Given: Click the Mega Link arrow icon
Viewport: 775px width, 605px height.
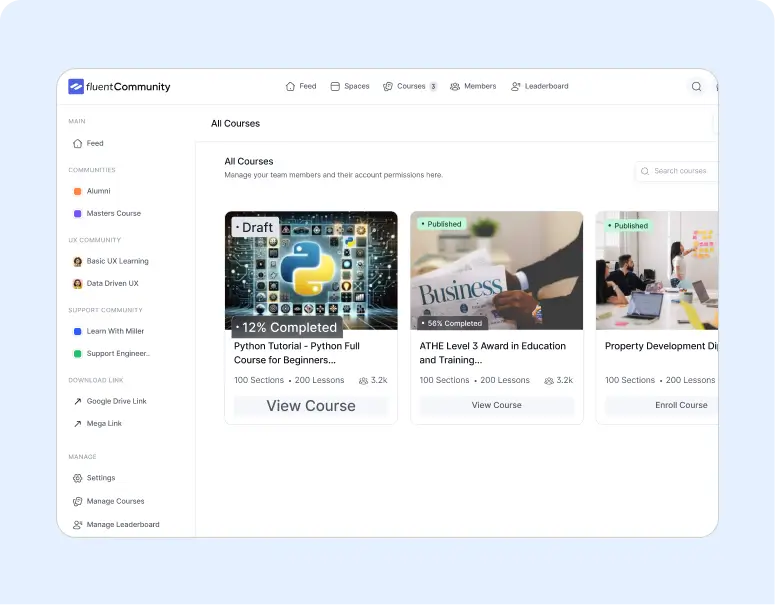Looking at the screenshot, I should 78,424.
